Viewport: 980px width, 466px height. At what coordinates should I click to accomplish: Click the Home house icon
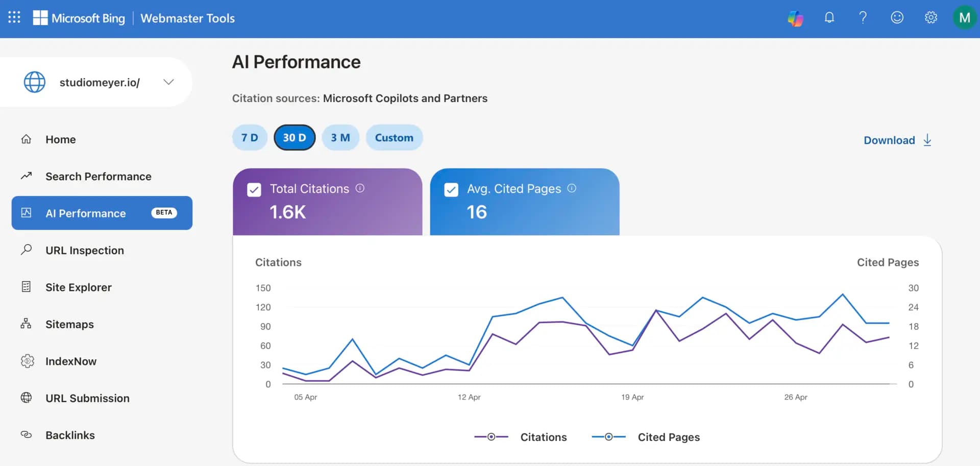pos(26,139)
